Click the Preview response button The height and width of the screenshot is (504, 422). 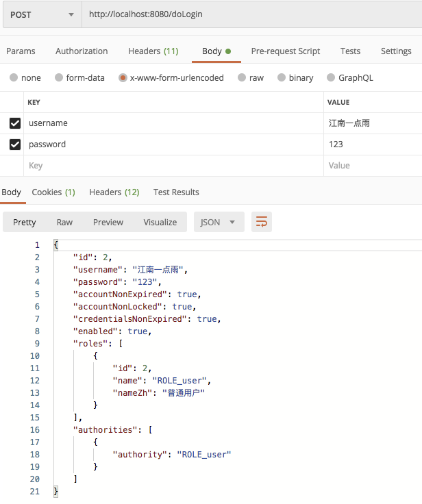[x=108, y=222]
